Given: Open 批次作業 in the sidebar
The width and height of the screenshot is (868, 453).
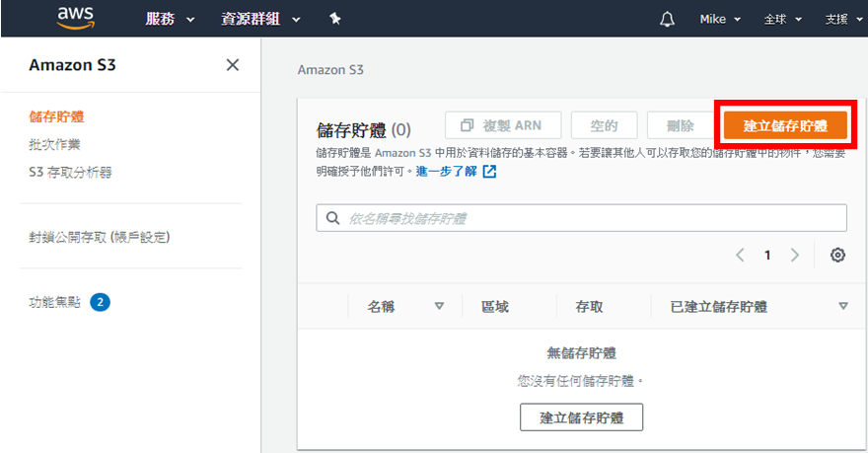Looking at the screenshot, I should tap(54, 144).
